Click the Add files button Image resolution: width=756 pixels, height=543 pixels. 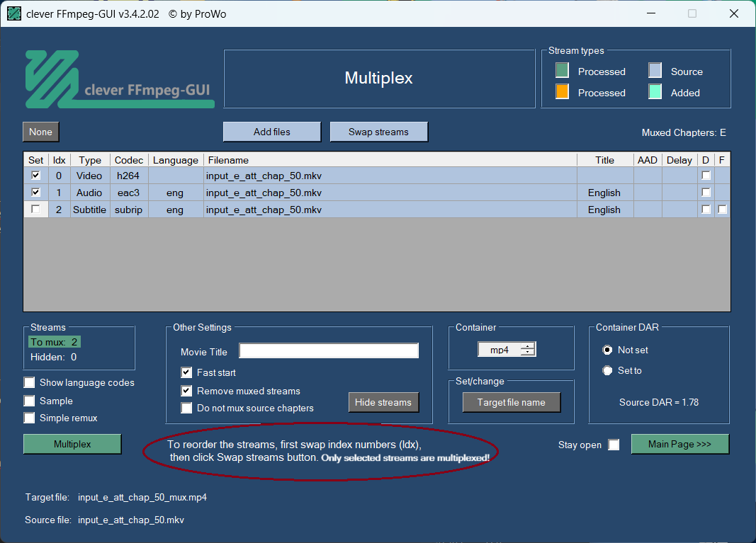click(272, 132)
